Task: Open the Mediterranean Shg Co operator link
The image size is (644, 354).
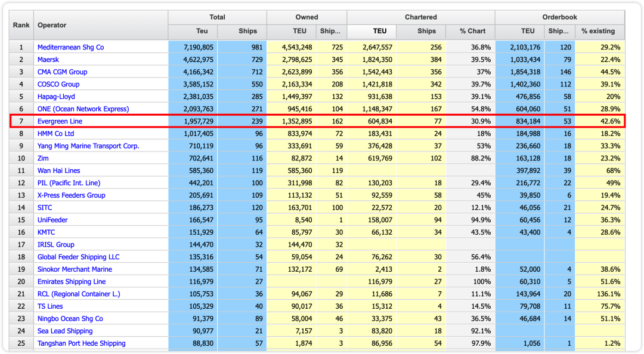Action: pyautogui.click(x=70, y=47)
